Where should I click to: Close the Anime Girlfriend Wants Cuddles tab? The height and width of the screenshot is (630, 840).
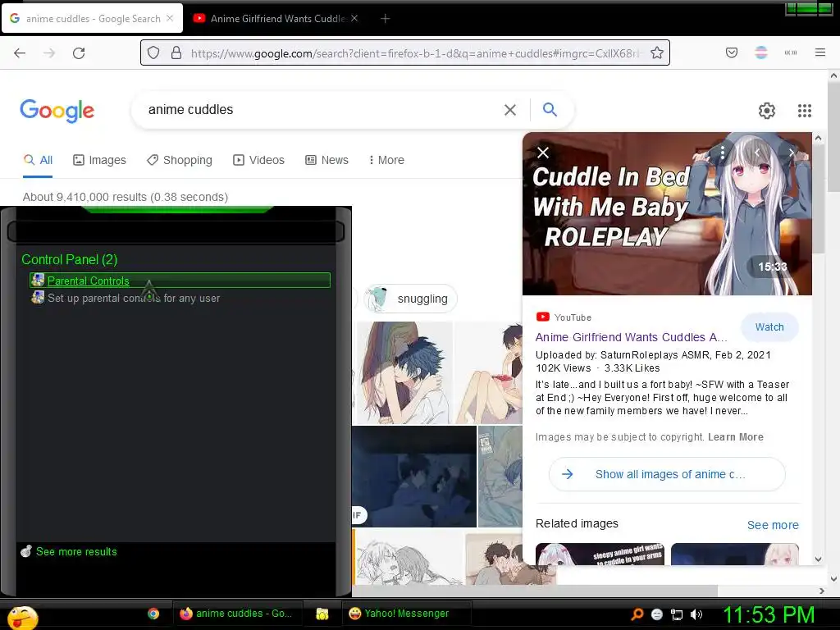click(354, 18)
